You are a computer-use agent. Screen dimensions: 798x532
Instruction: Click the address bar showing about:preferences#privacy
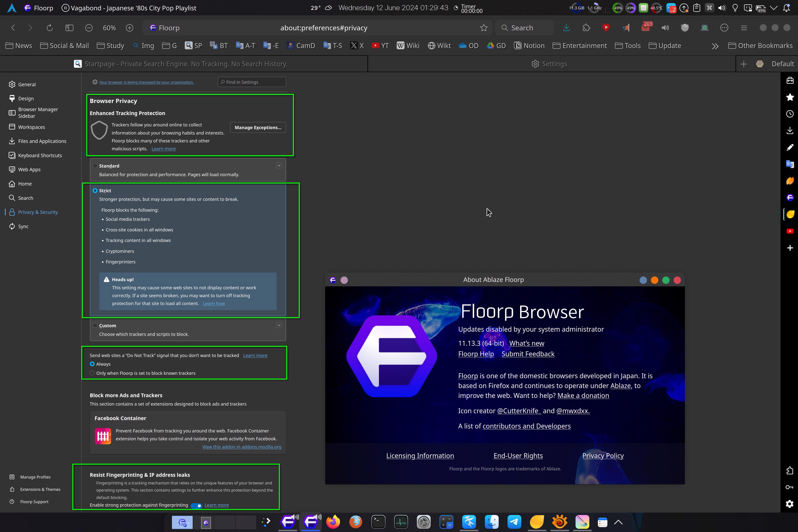(x=323, y=28)
